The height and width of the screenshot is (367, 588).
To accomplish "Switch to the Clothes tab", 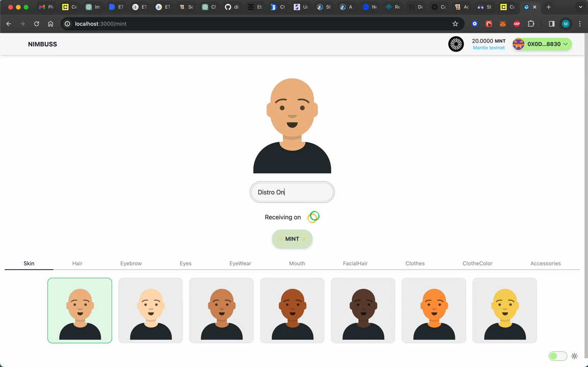I will click(x=415, y=264).
